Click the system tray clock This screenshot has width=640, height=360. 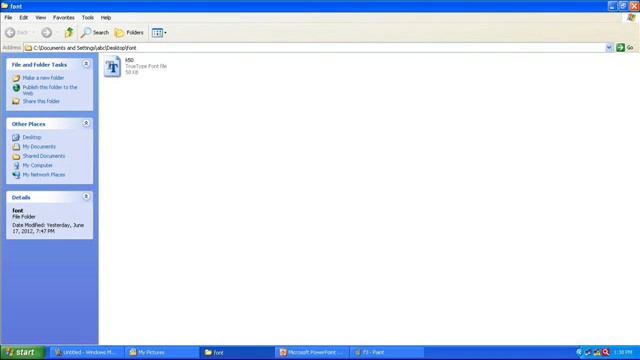(x=623, y=352)
